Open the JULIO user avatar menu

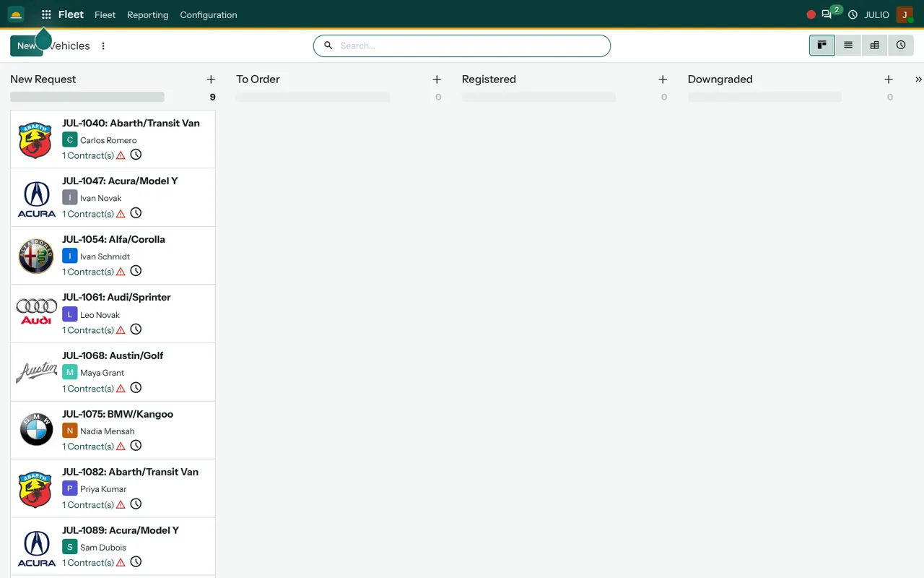905,14
